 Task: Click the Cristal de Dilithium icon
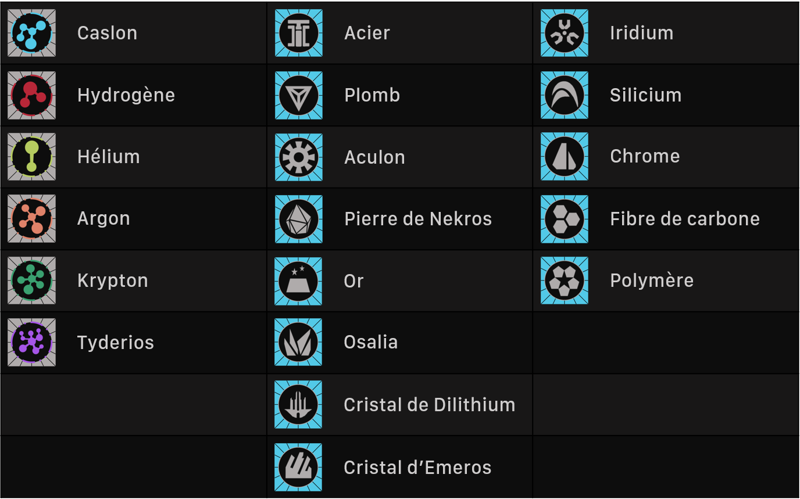(x=298, y=405)
